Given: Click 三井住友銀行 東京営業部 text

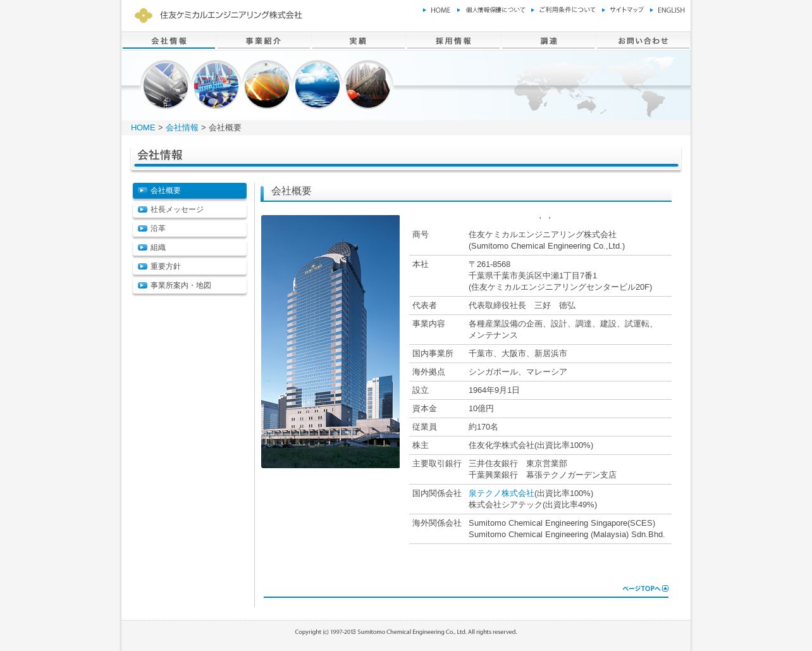Looking at the screenshot, I should [518, 464].
